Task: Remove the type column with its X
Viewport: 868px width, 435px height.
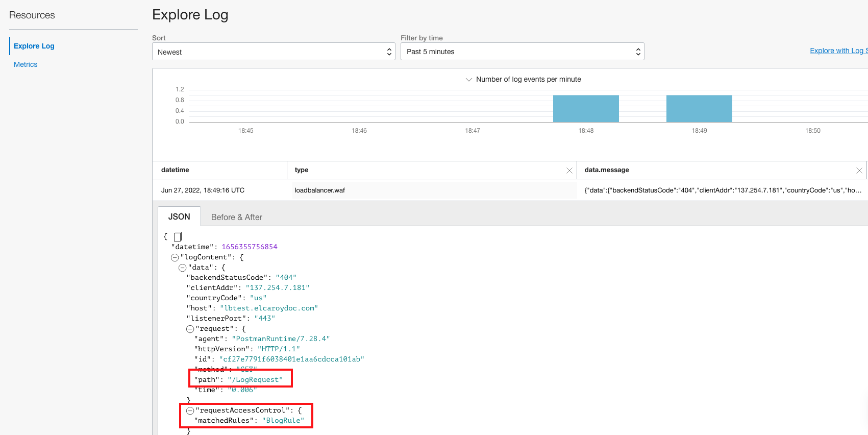Action: click(x=569, y=171)
